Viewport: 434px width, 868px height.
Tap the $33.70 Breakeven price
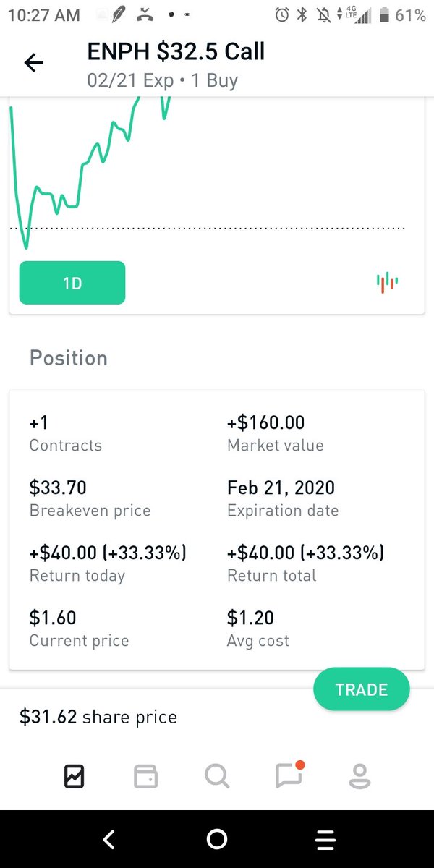(x=63, y=488)
